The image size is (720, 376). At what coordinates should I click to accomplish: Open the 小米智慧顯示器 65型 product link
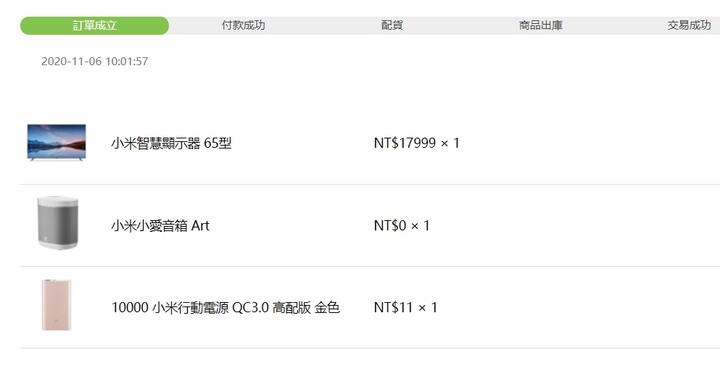pyautogui.click(x=171, y=143)
